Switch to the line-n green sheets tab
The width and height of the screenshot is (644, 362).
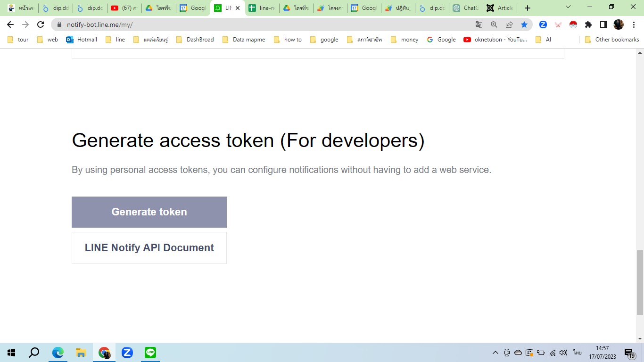(x=262, y=8)
